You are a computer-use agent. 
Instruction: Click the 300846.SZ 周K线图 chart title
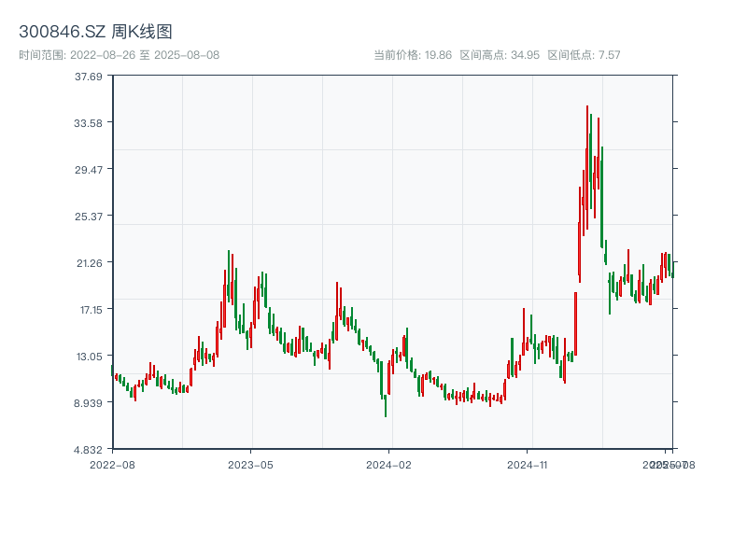(95, 33)
